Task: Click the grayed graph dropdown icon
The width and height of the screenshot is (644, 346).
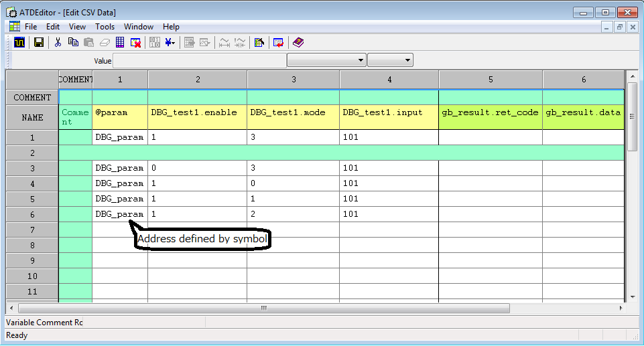Action: coord(205,42)
